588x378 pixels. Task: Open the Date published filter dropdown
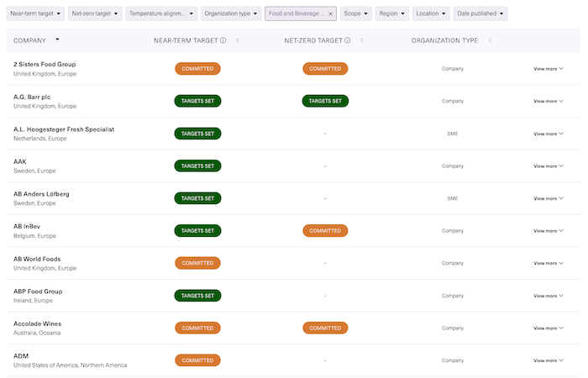480,14
